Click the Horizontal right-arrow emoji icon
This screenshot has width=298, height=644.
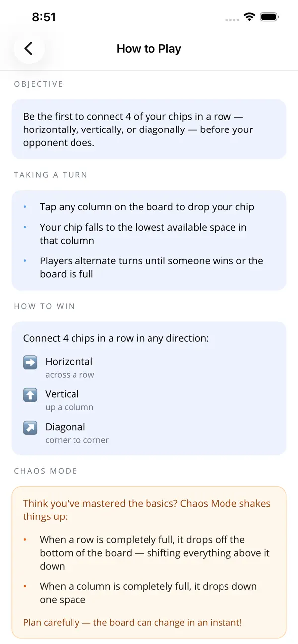coord(30,363)
